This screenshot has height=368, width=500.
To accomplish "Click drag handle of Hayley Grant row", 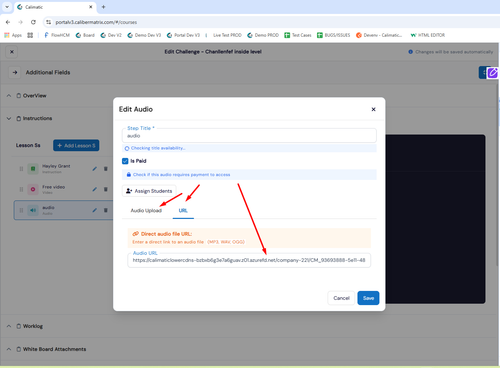I will [x=21, y=169].
